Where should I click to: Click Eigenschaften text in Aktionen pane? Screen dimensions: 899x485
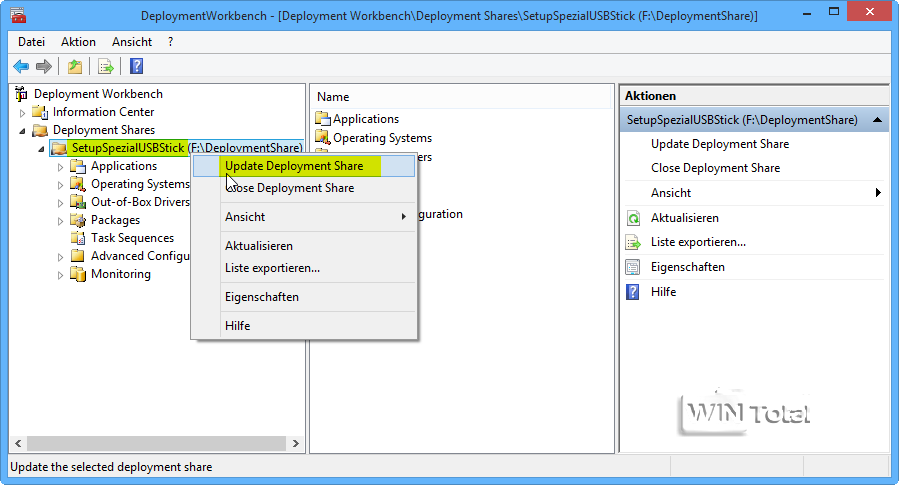[687, 267]
